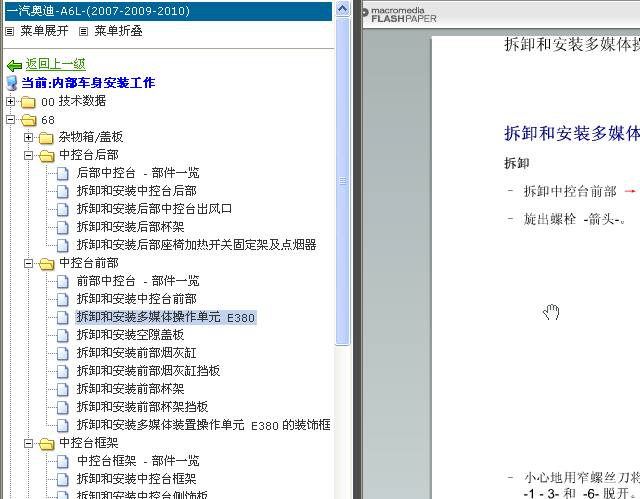Click page icon beside 后部中控台 - 部件一览
This screenshot has height=499, width=640.
pyautogui.click(x=62, y=173)
